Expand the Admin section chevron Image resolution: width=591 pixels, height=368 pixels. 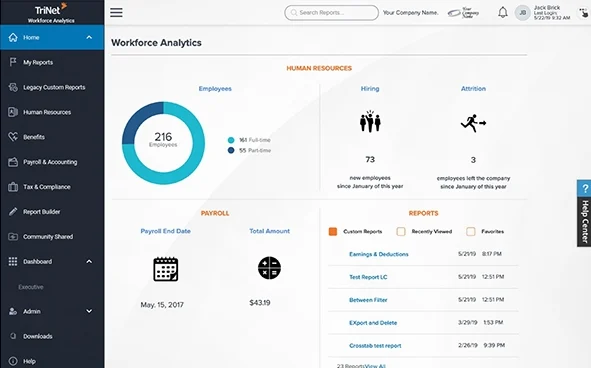point(89,311)
